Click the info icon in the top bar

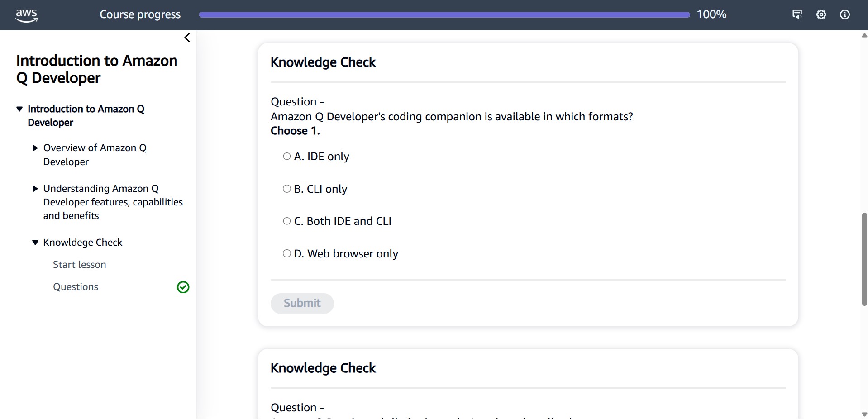pyautogui.click(x=845, y=14)
